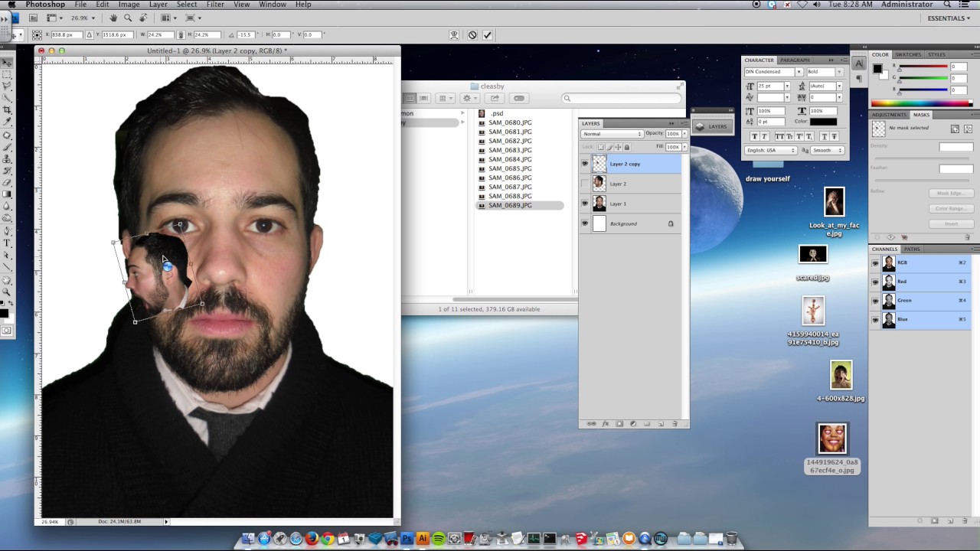Click the collapsed LAYERS panel button

tap(711, 126)
